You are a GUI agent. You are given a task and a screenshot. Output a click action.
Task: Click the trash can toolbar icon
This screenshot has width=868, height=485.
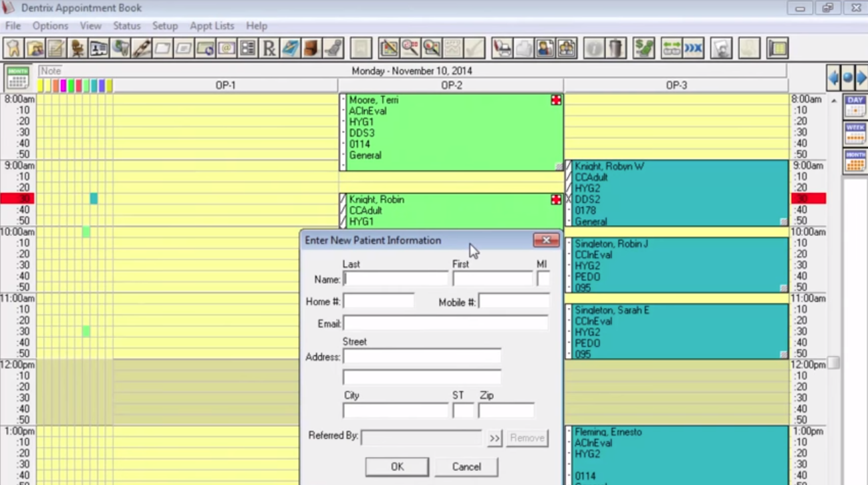pyautogui.click(x=615, y=48)
